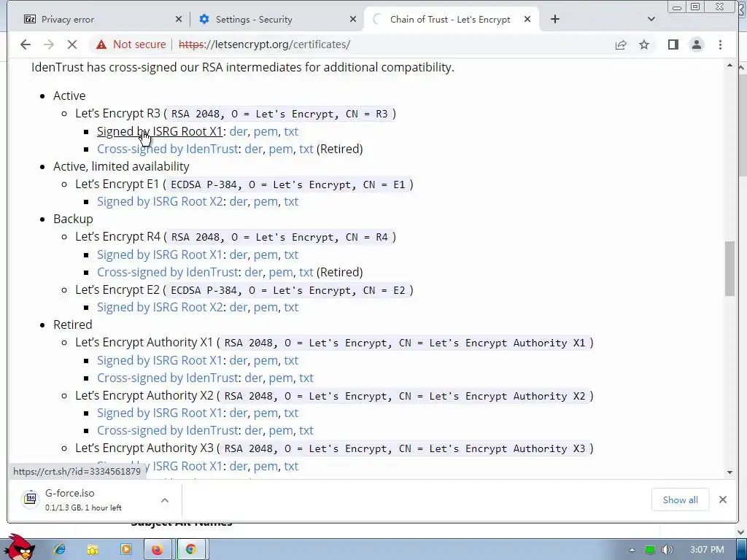Click the green network tray icon

coord(650,550)
